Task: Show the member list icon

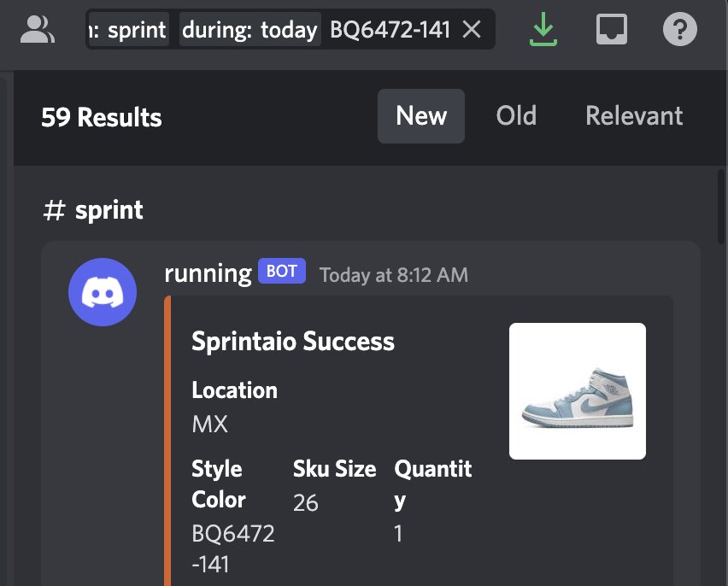Action: coord(37,29)
